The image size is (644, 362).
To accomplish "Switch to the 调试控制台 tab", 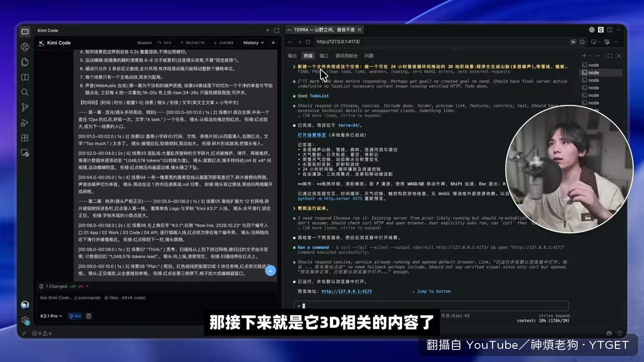I will [x=347, y=56].
